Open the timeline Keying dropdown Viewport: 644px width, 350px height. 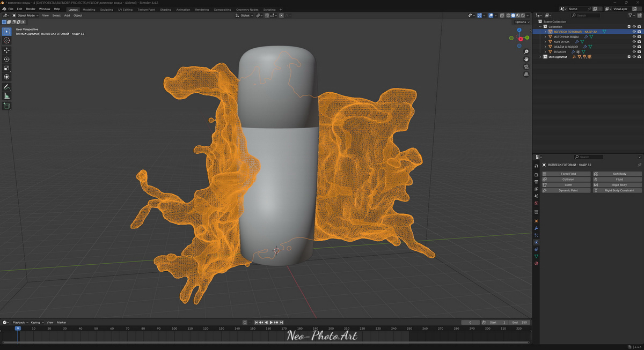pyautogui.click(x=37, y=322)
